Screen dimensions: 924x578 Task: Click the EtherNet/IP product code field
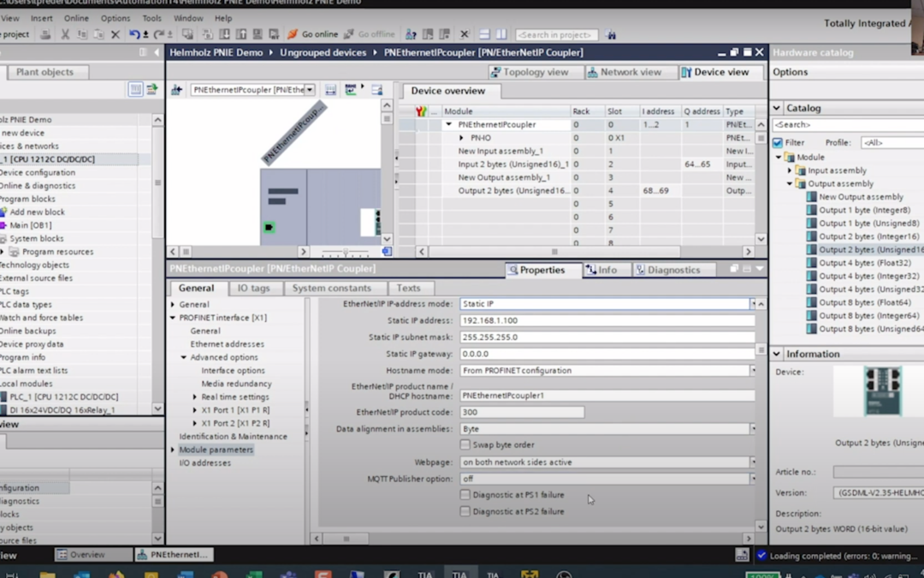click(522, 412)
